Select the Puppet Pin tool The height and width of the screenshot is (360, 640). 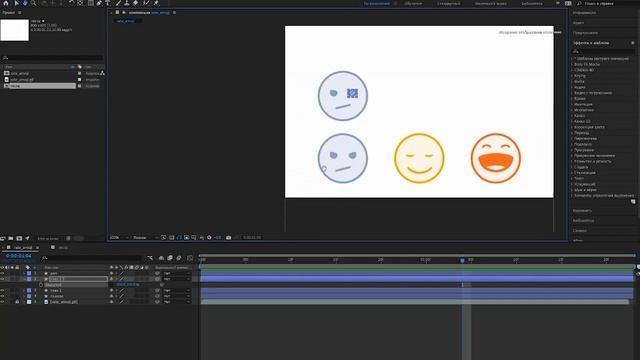[x=156, y=3]
